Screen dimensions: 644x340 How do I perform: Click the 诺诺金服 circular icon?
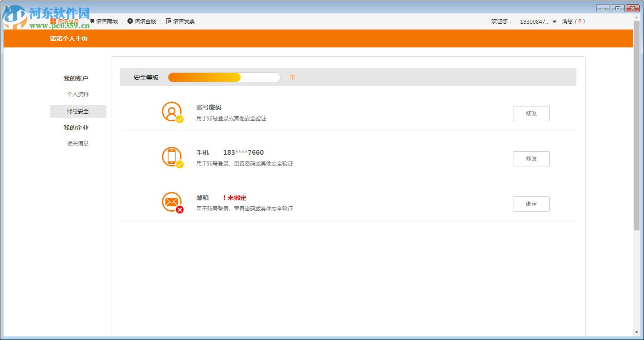click(129, 21)
